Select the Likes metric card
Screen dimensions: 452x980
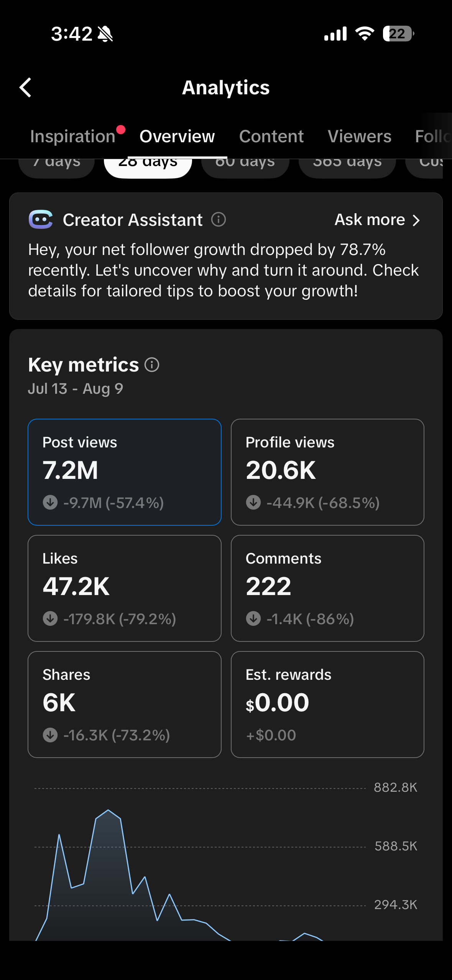click(125, 588)
